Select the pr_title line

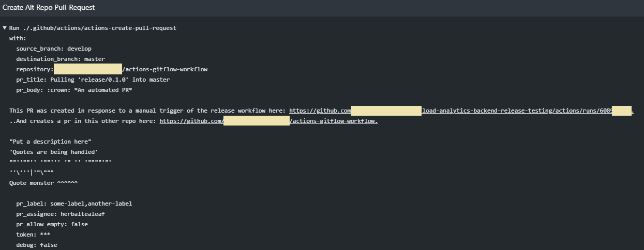tap(93, 80)
